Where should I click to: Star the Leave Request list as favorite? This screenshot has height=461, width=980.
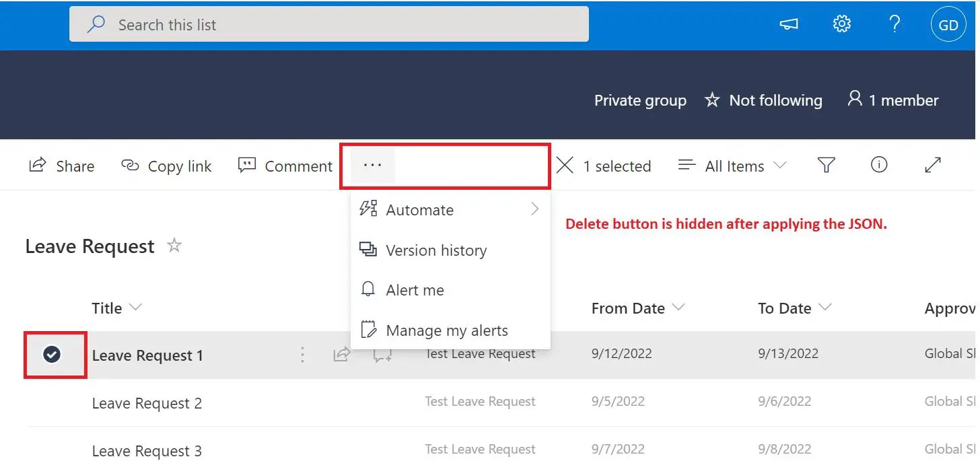click(174, 246)
